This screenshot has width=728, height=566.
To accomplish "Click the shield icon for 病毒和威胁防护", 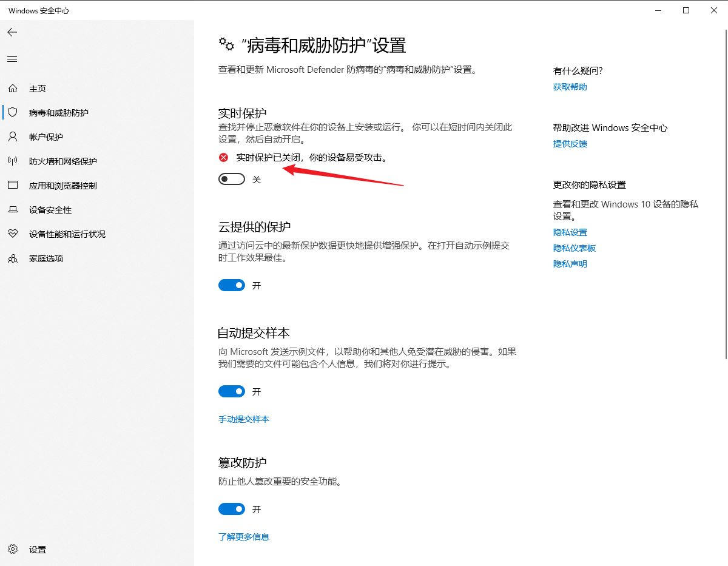I will pyautogui.click(x=13, y=113).
